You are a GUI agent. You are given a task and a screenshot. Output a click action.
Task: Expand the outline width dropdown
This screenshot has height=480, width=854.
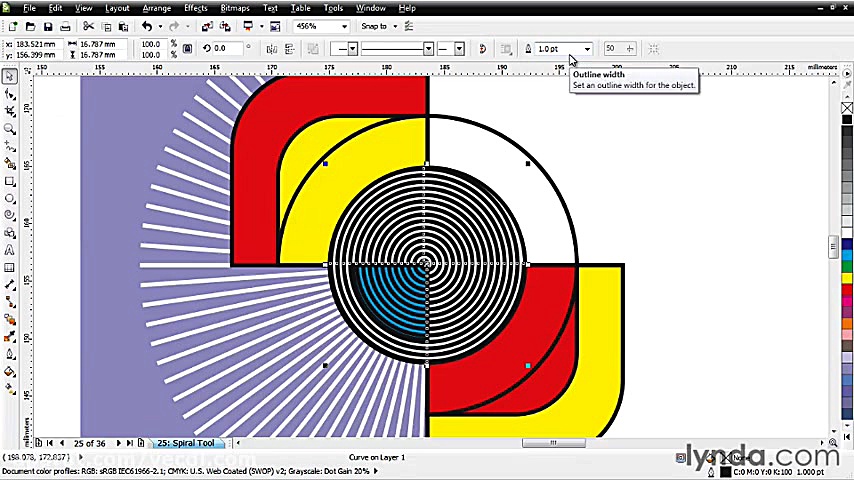click(x=587, y=48)
